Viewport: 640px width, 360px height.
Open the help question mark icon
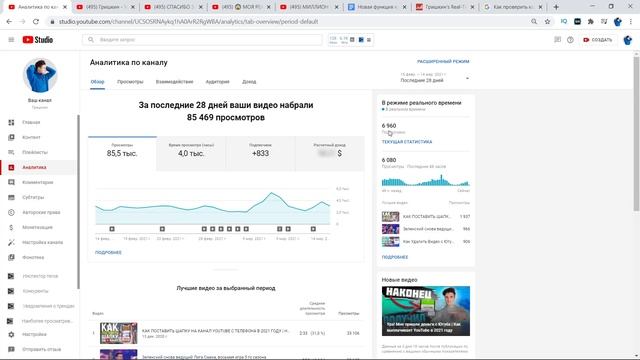pos(570,40)
